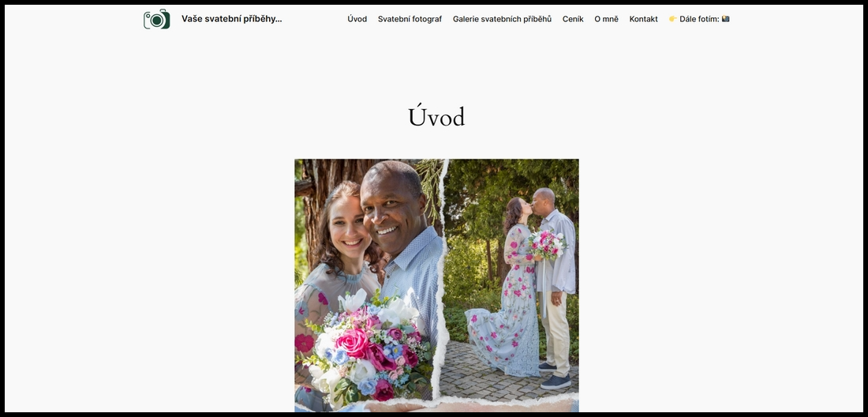This screenshot has width=868, height=417.
Task: Click the large Úvod page heading
Action: tap(436, 117)
